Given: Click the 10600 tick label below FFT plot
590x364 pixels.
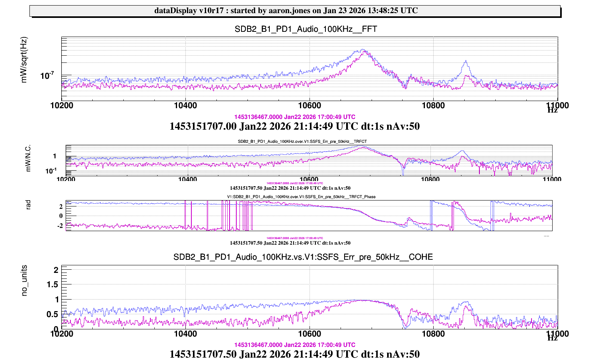Looking at the screenshot, I should [x=309, y=105].
